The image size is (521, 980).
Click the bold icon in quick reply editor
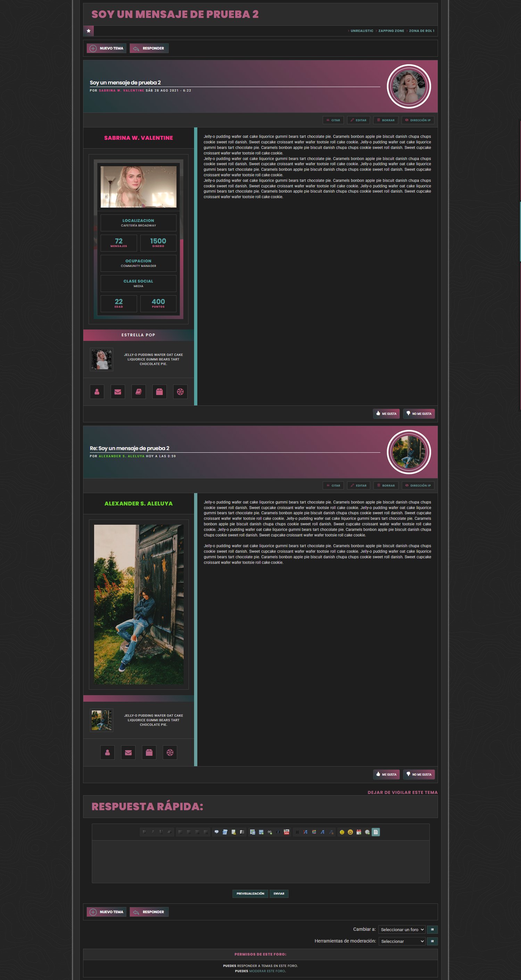tap(144, 832)
